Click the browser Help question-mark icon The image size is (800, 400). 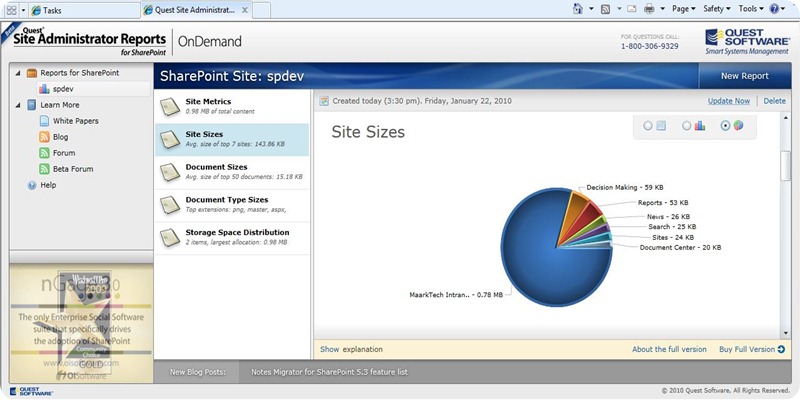click(x=774, y=9)
